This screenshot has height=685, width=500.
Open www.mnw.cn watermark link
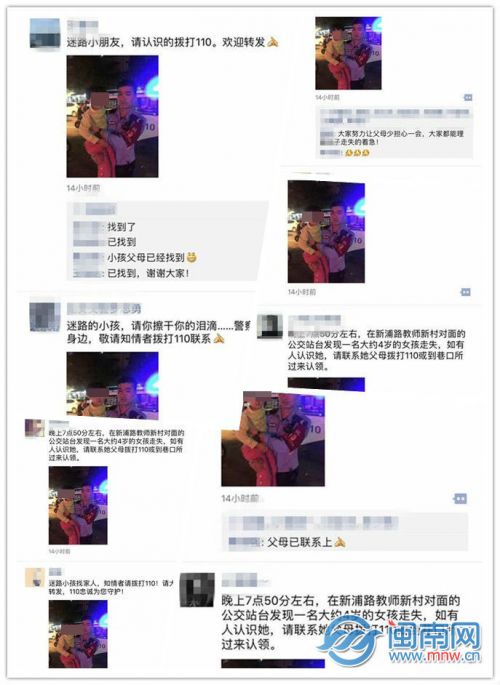click(x=434, y=656)
